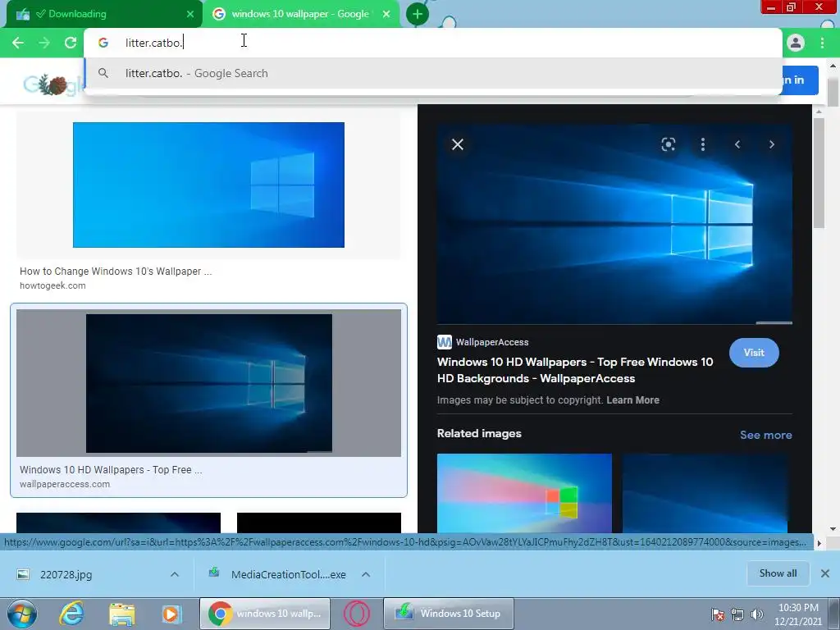Click Show all downloads
The height and width of the screenshot is (630, 840).
click(778, 573)
